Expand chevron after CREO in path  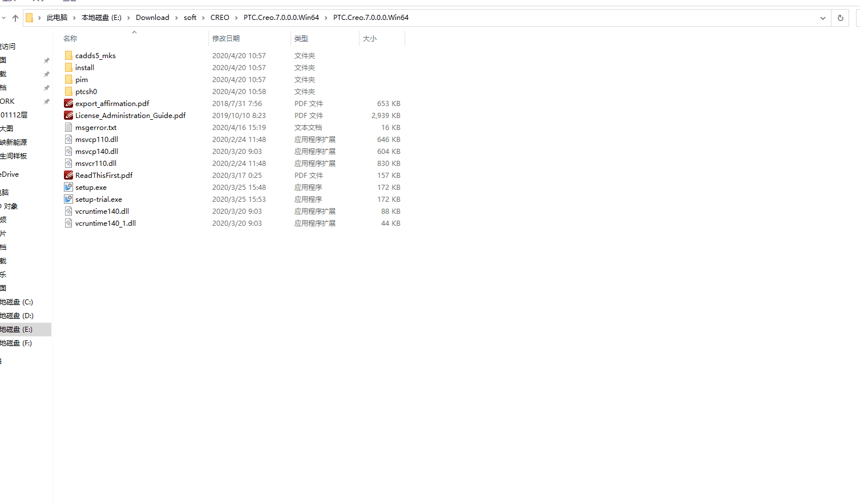tap(236, 18)
